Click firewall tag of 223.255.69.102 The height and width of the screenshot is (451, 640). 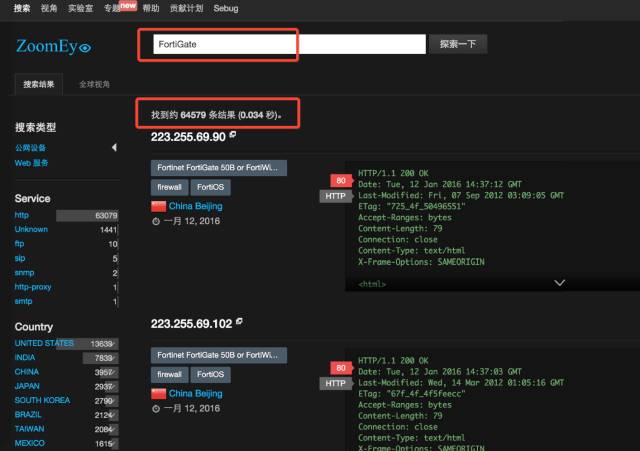tap(169, 375)
